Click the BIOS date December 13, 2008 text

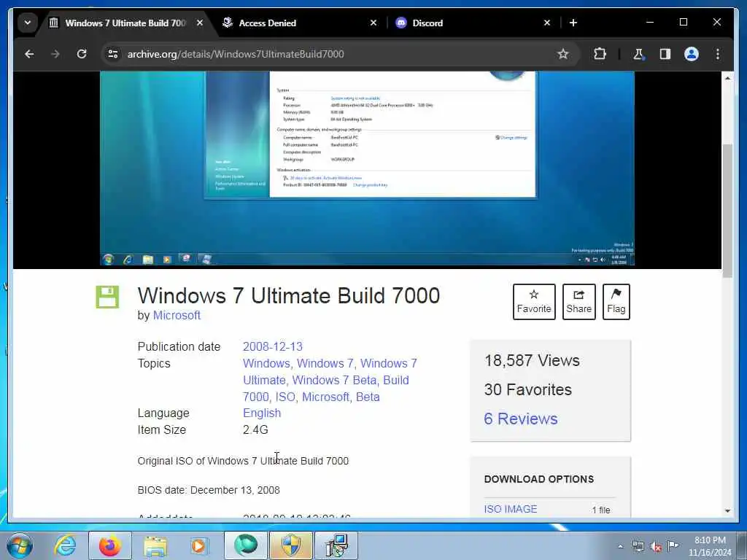click(x=209, y=490)
